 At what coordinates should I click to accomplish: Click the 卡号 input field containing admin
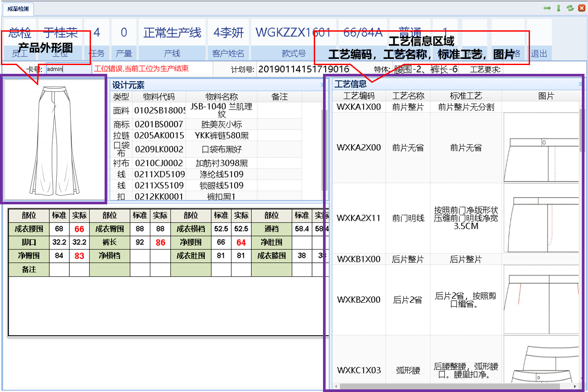coord(69,69)
